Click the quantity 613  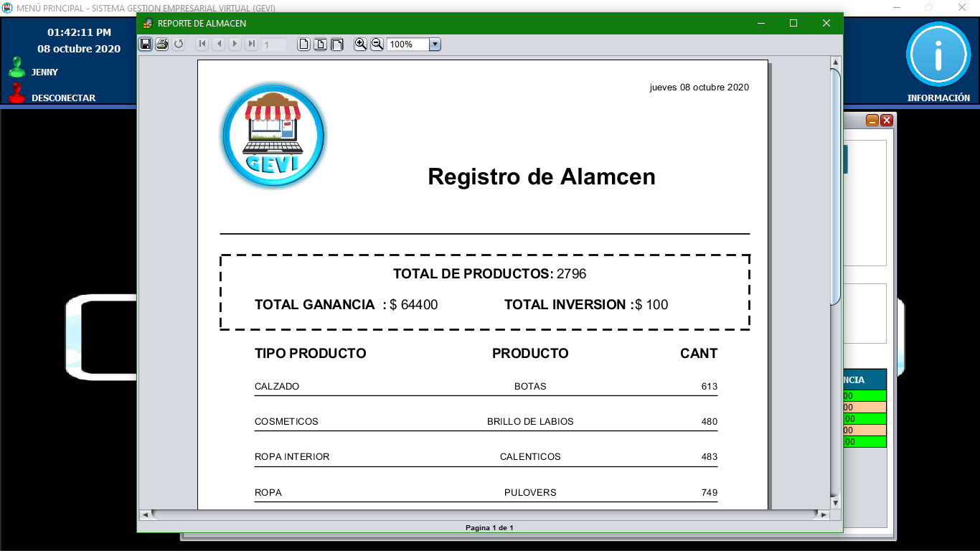(710, 387)
